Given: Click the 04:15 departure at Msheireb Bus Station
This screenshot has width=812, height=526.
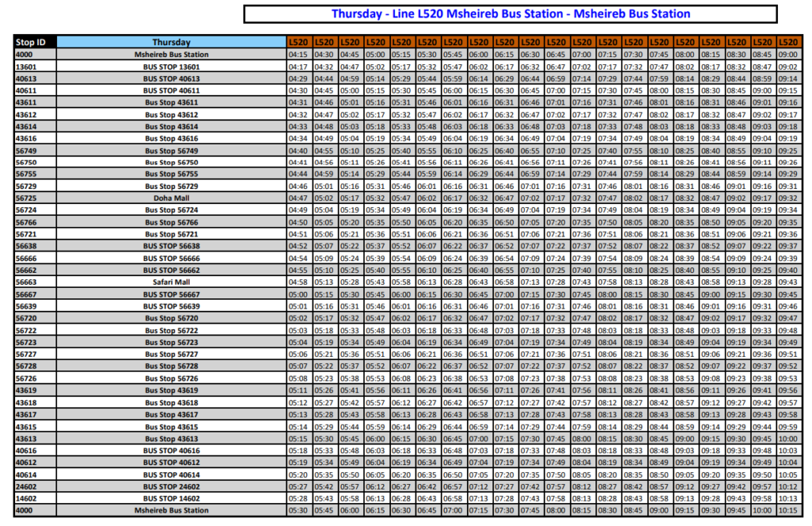Looking at the screenshot, I should point(298,55).
